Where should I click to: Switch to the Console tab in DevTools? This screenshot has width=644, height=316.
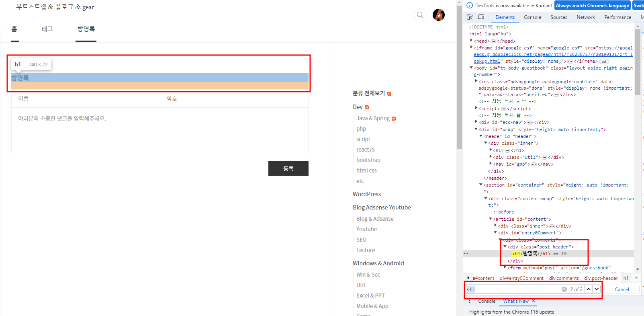tap(532, 17)
